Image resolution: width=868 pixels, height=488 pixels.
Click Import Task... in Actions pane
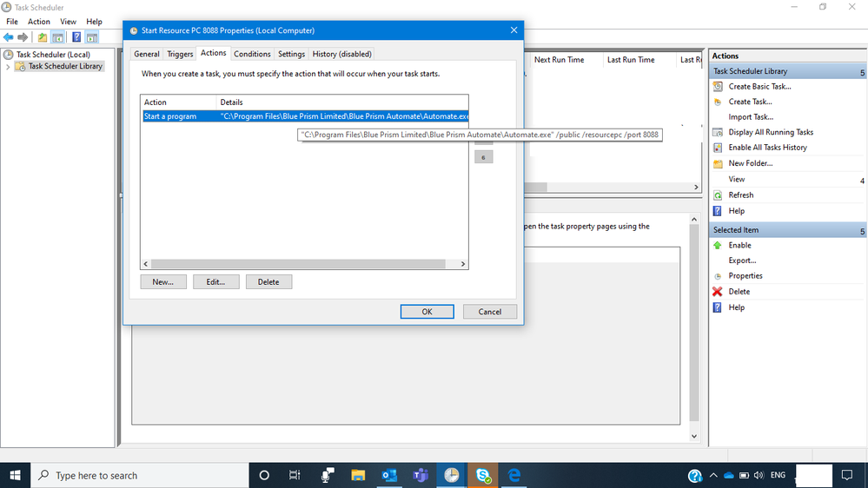(751, 116)
